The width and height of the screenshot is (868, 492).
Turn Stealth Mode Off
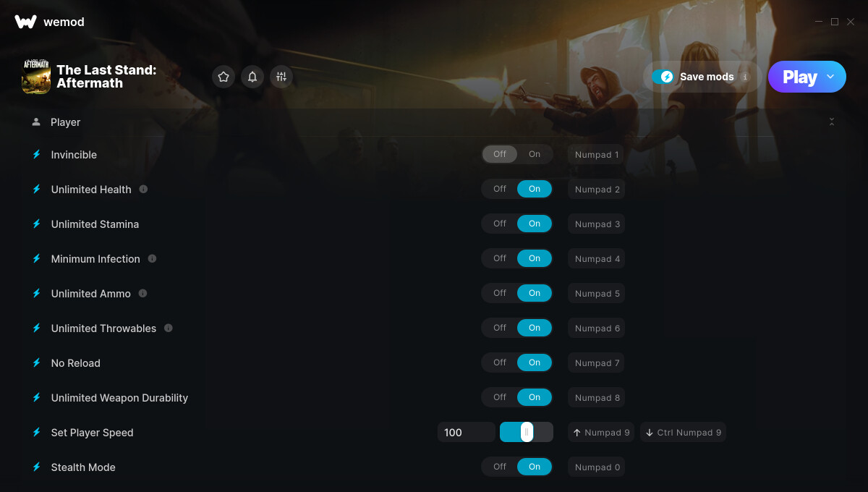[500, 467]
